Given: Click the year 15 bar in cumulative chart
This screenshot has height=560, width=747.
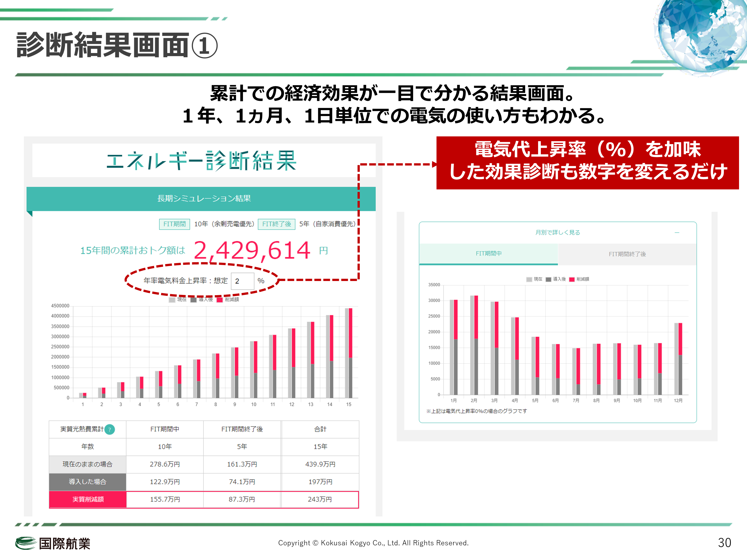Looking at the screenshot, I should coord(349,353).
